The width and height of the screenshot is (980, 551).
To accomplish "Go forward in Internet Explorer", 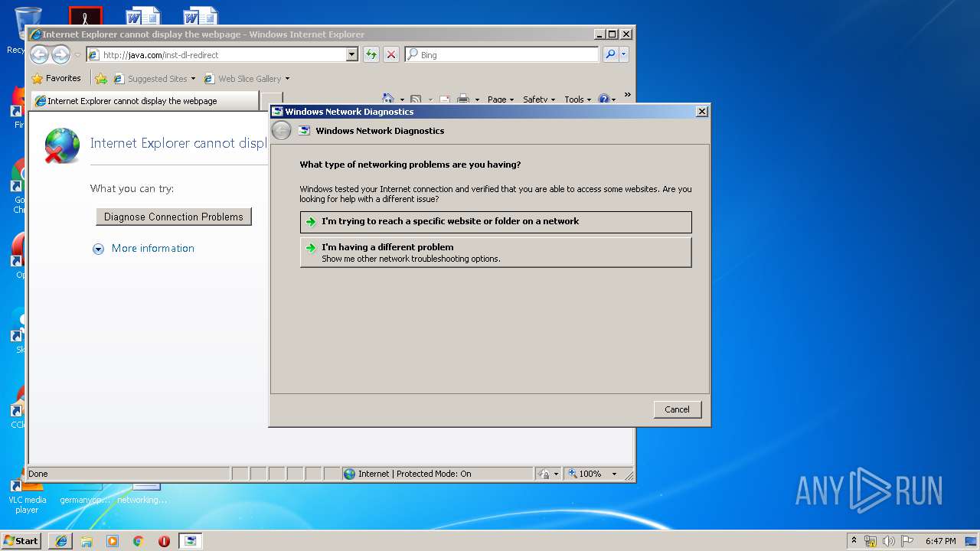I will pyautogui.click(x=60, y=54).
